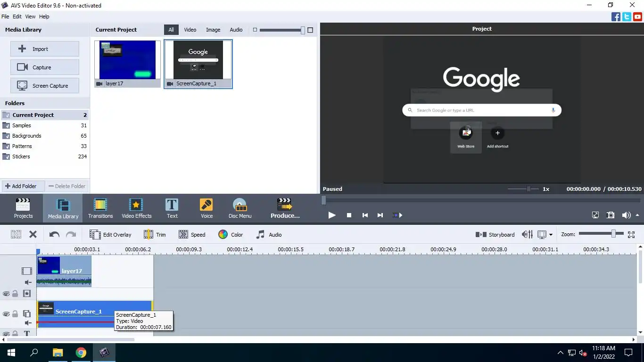Click the Screen Capture button
Screen dimensions: 644x362
45,86
